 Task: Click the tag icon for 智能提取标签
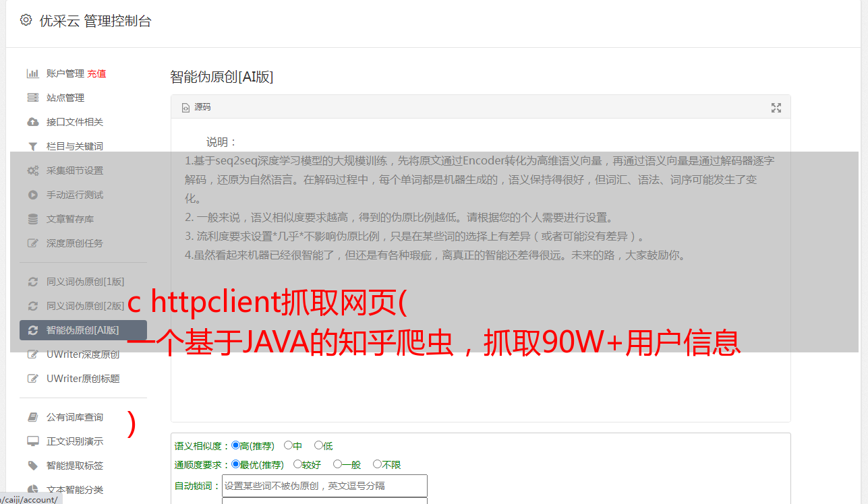pos(32,466)
